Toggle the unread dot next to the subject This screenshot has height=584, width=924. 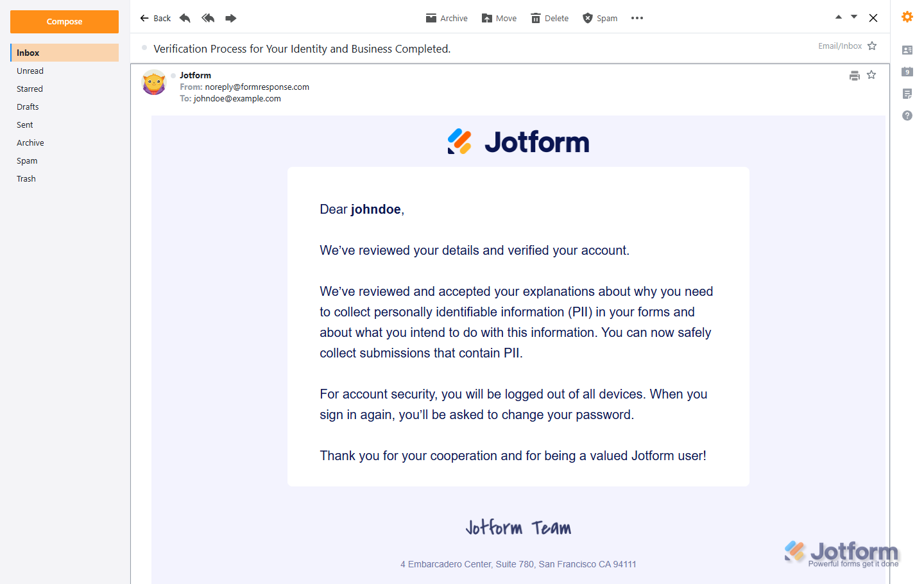144,47
